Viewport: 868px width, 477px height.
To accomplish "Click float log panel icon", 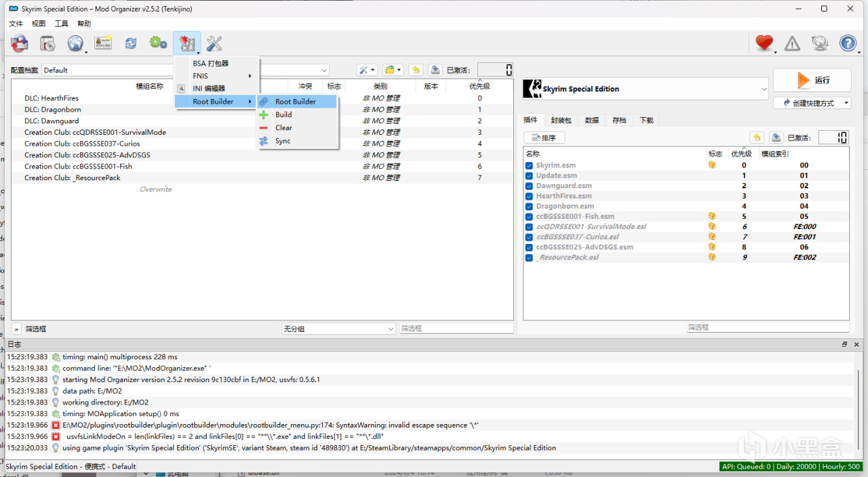I will point(845,344).
